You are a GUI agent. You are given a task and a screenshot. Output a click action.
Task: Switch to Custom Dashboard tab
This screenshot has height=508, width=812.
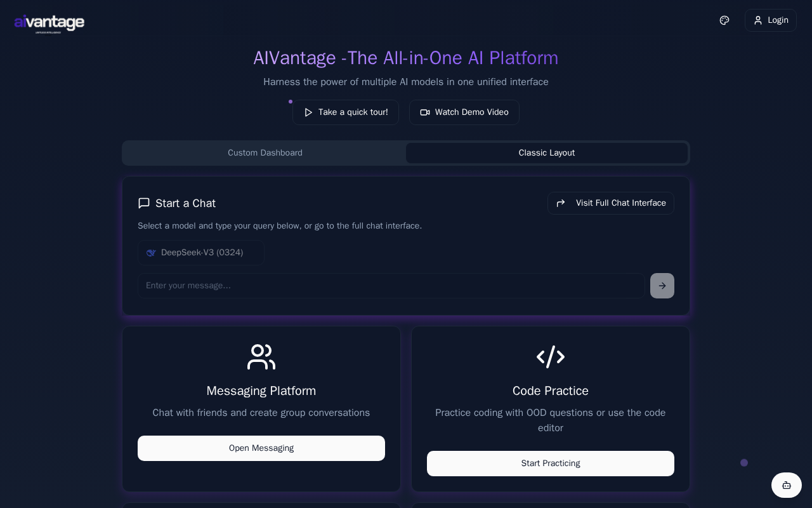(x=265, y=153)
